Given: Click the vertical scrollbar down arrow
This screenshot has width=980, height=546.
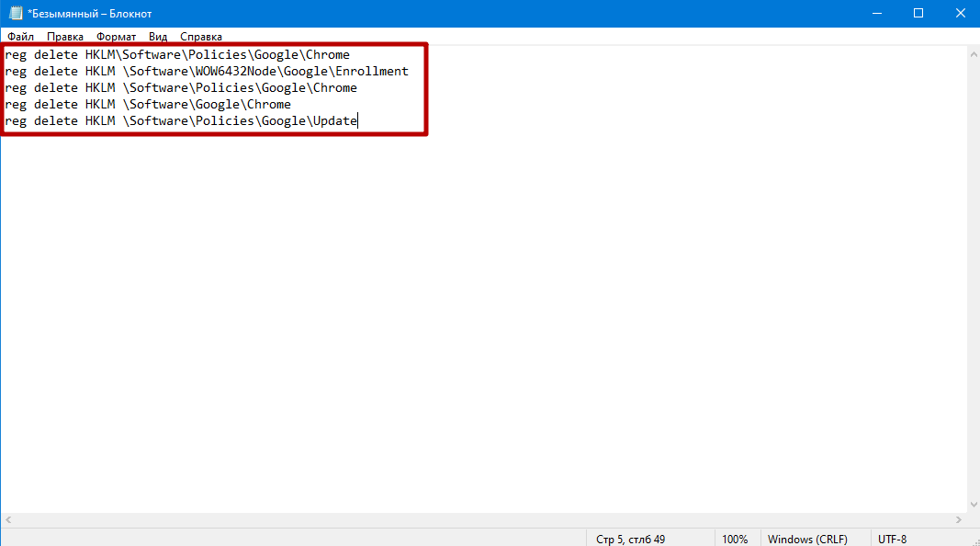Looking at the screenshot, I should coord(973,505).
